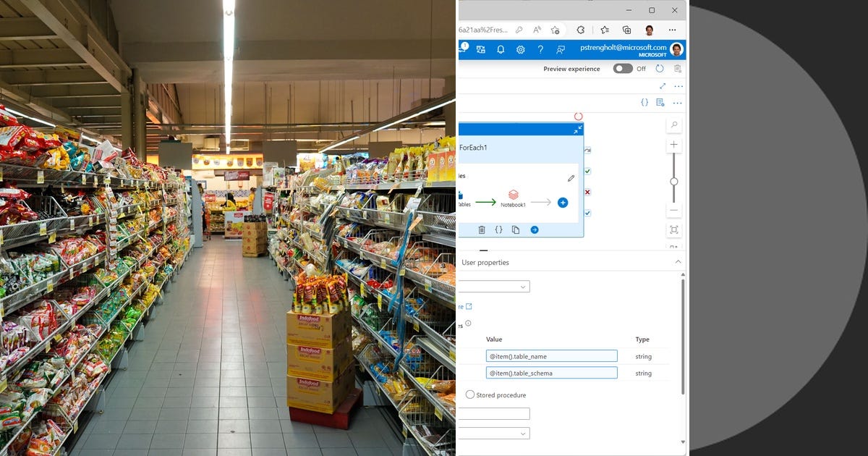Open the feedback person icon in header
This screenshot has height=456, width=868.
(x=561, y=49)
